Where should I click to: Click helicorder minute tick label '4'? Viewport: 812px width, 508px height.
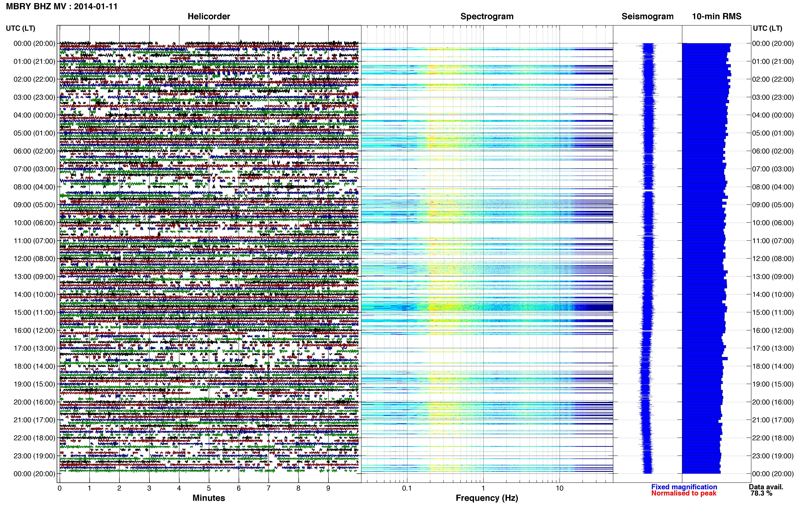pyautogui.click(x=179, y=488)
